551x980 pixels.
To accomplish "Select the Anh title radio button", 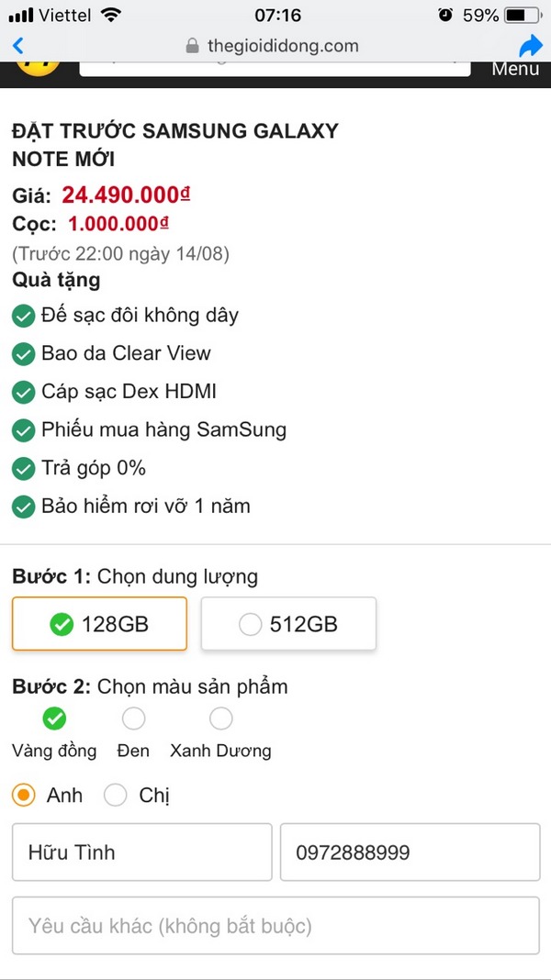I will (x=24, y=796).
